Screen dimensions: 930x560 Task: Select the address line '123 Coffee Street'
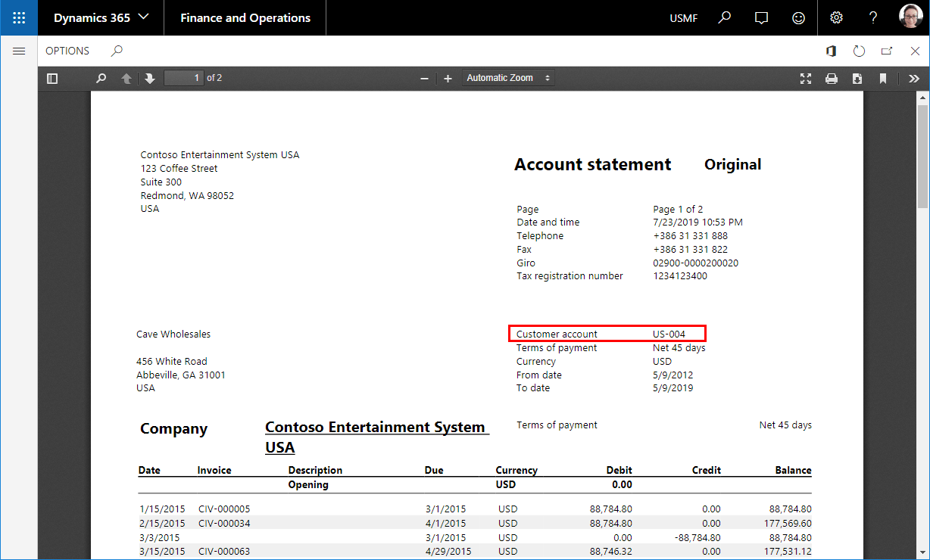tap(179, 169)
